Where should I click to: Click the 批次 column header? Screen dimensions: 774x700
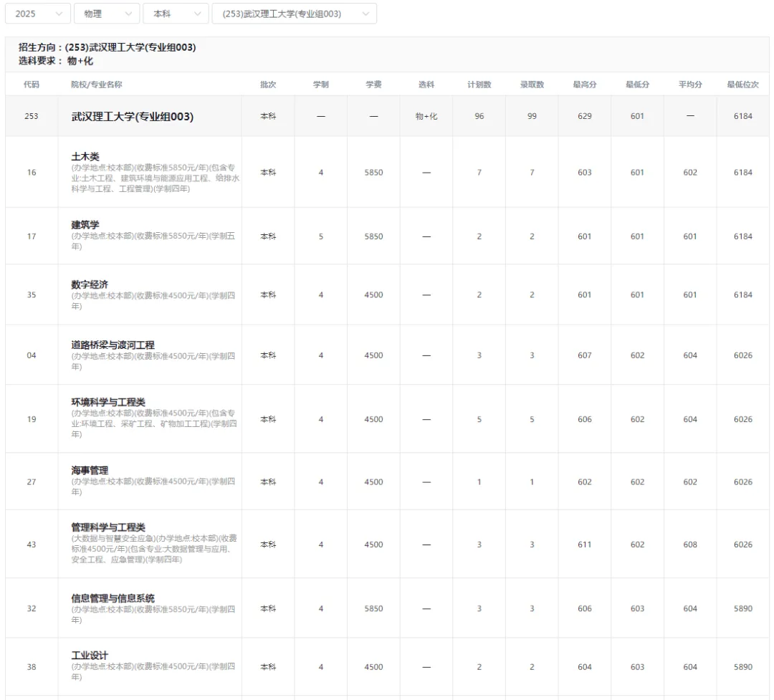click(x=268, y=85)
